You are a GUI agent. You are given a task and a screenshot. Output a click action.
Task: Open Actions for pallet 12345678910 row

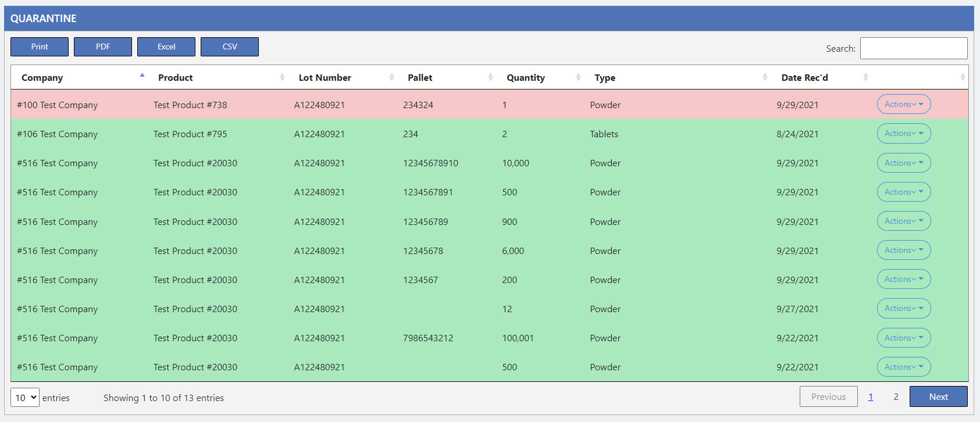coord(904,163)
